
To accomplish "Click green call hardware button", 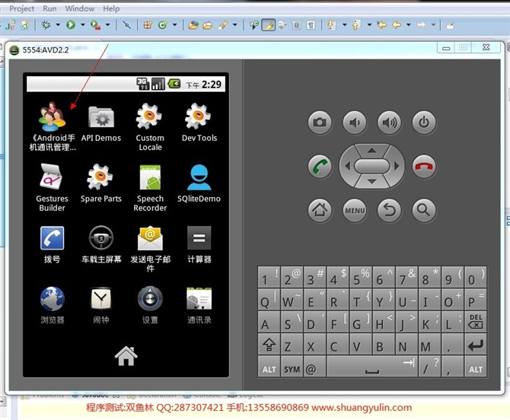I will point(320,166).
